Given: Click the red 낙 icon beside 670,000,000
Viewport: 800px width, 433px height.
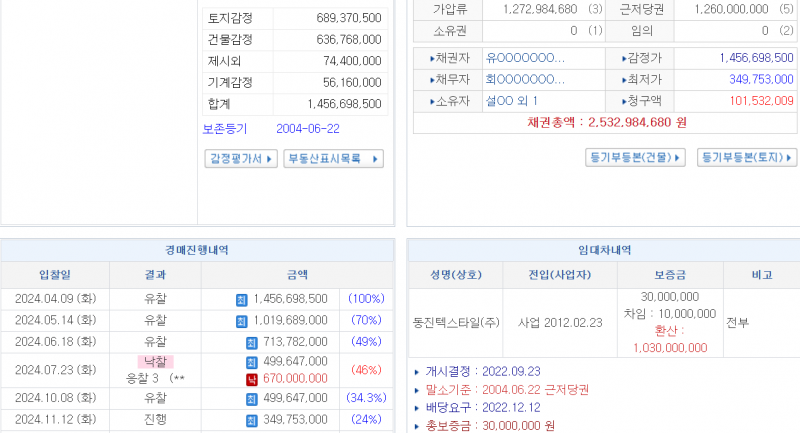Looking at the screenshot, I should pyautogui.click(x=252, y=379).
